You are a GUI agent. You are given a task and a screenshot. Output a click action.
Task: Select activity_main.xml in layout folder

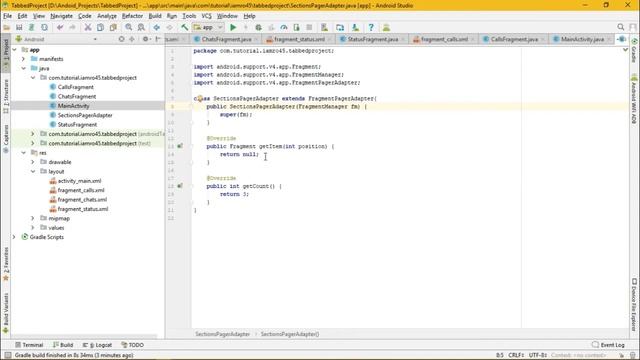tap(79, 181)
